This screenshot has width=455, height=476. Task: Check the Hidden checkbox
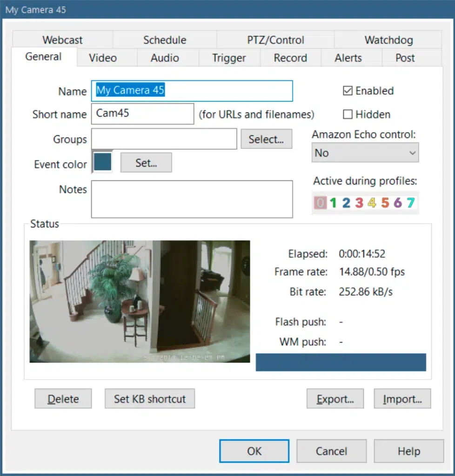tap(348, 114)
